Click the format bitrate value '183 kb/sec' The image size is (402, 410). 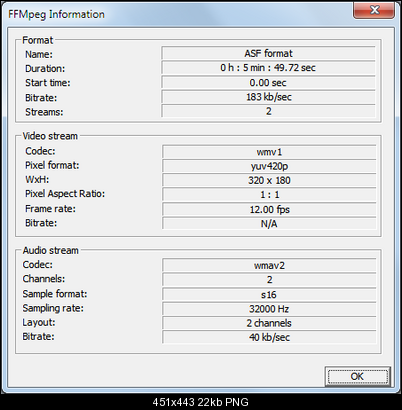pos(269,97)
